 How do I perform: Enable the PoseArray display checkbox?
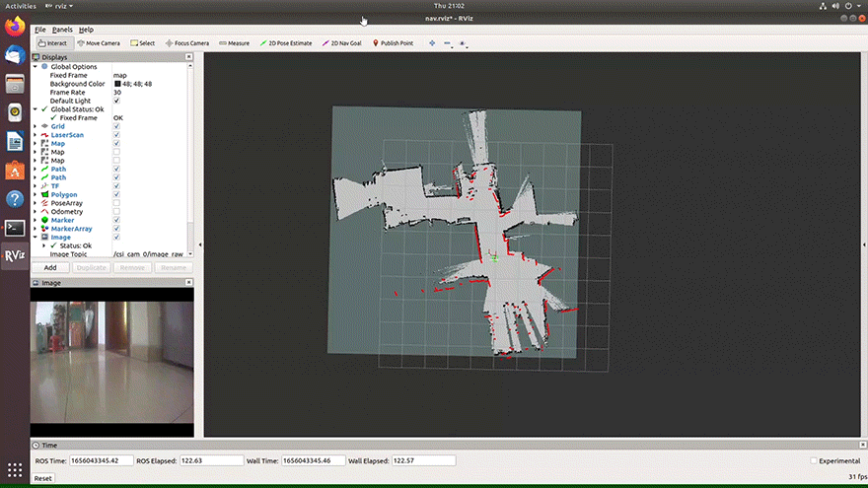coord(117,203)
